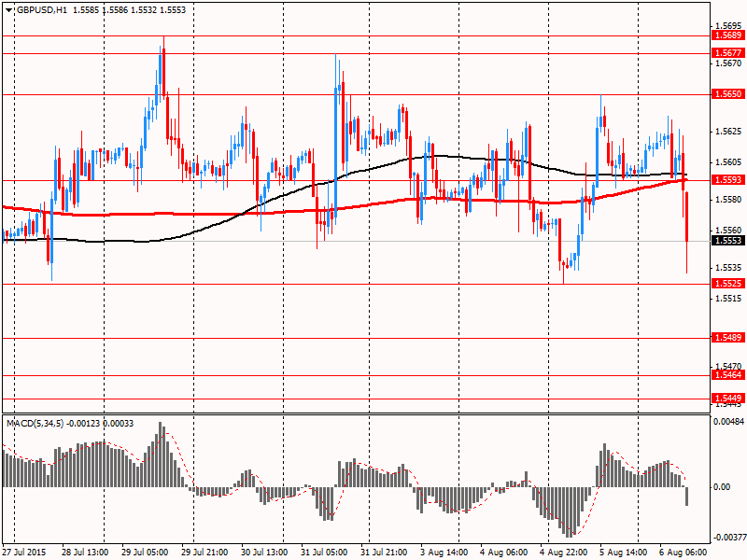Click the 3 Aug 14:00 time label
Screen dimensions: 747x560
coord(444,552)
